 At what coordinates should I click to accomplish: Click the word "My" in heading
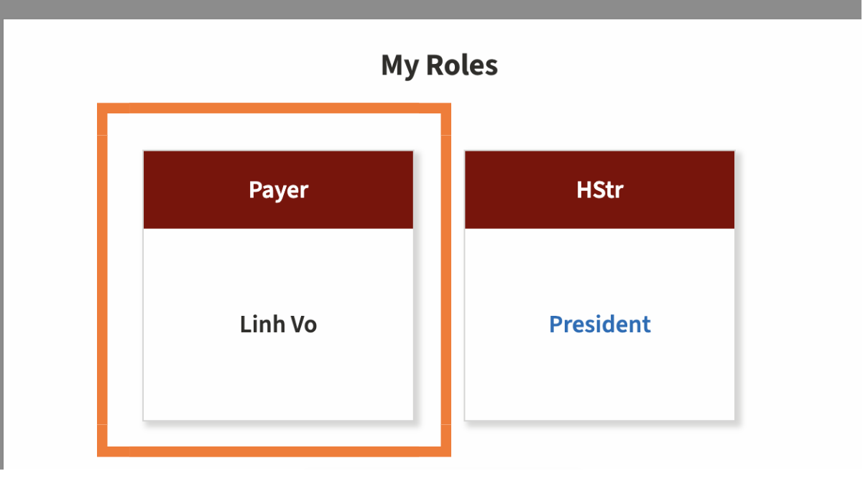[400, 65]
